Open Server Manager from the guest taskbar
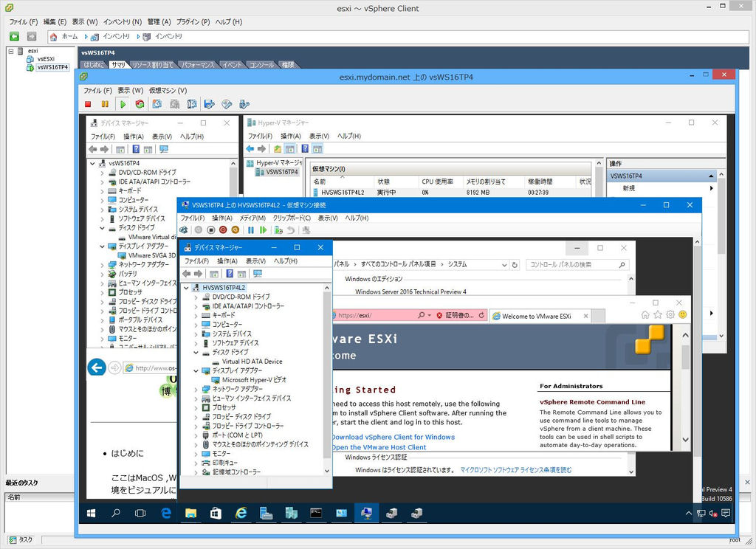This screenshot has width=756, height=549. pos(266,514)
